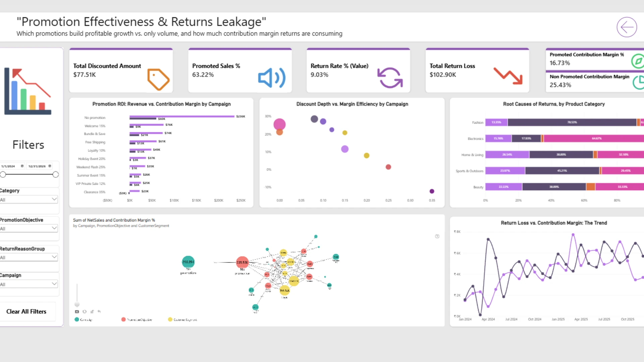The width and height of the screenshot is (644, 362).
Task: Click the dark purple bubble at bottom right of scatter
Action: (432, 191)
